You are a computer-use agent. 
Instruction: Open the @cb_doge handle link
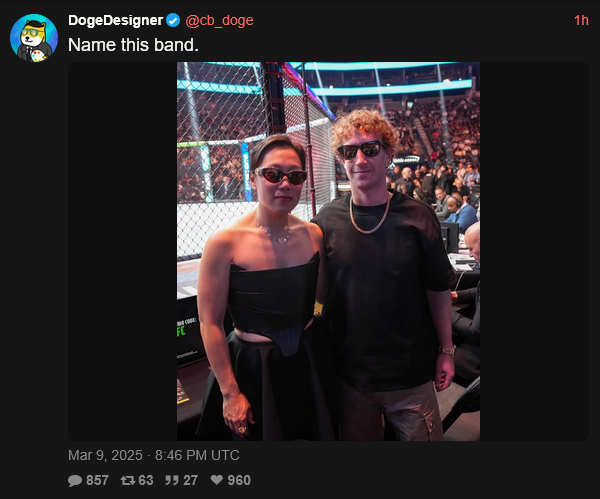pyautogui.click(x=219, y=20)
